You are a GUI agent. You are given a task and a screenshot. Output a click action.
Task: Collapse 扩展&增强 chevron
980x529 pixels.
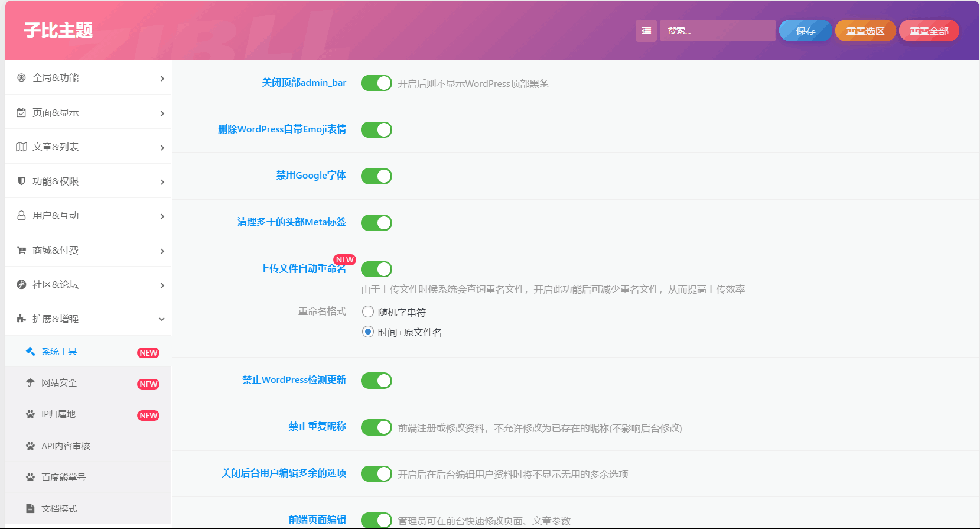(x=162, y=319)
